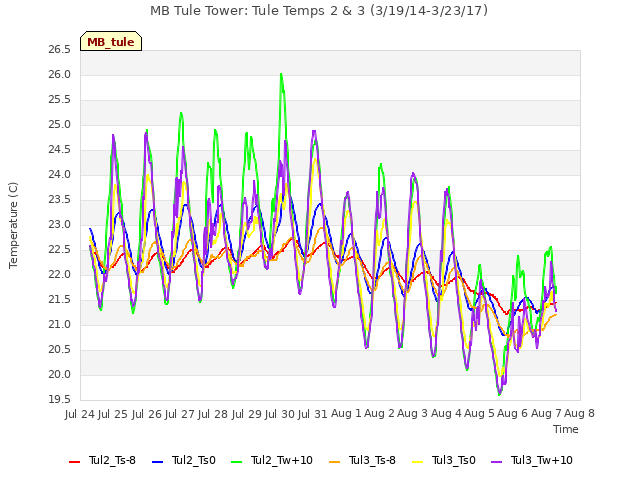
Task: Click the 26.0 y-axis tick label
Action: pyautogui.click(x=60, y=75)
